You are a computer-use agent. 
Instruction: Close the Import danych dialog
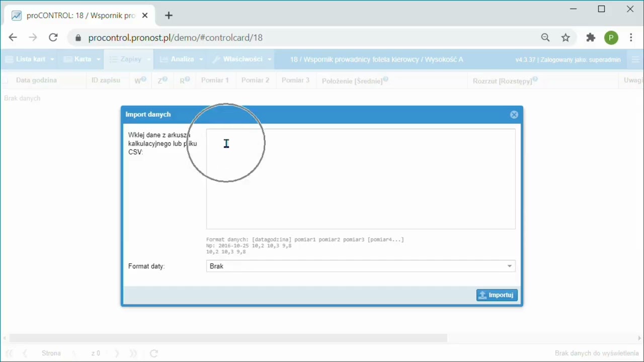pos(514,115)
